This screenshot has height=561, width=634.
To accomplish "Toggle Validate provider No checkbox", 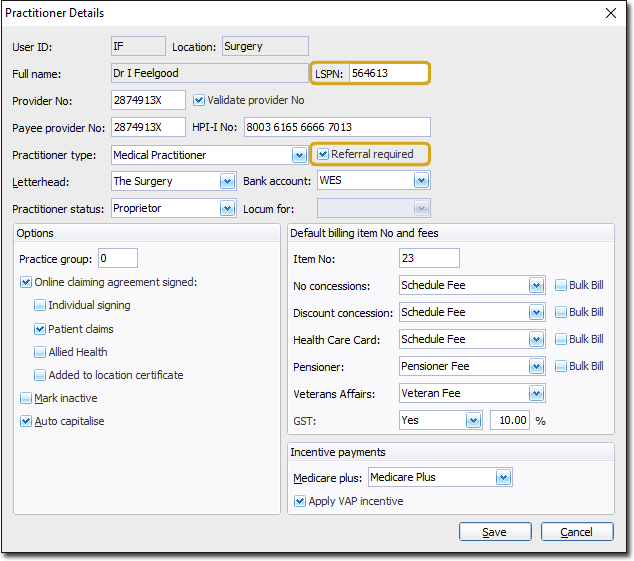I will pyautogui.click(x=199, y=100).
